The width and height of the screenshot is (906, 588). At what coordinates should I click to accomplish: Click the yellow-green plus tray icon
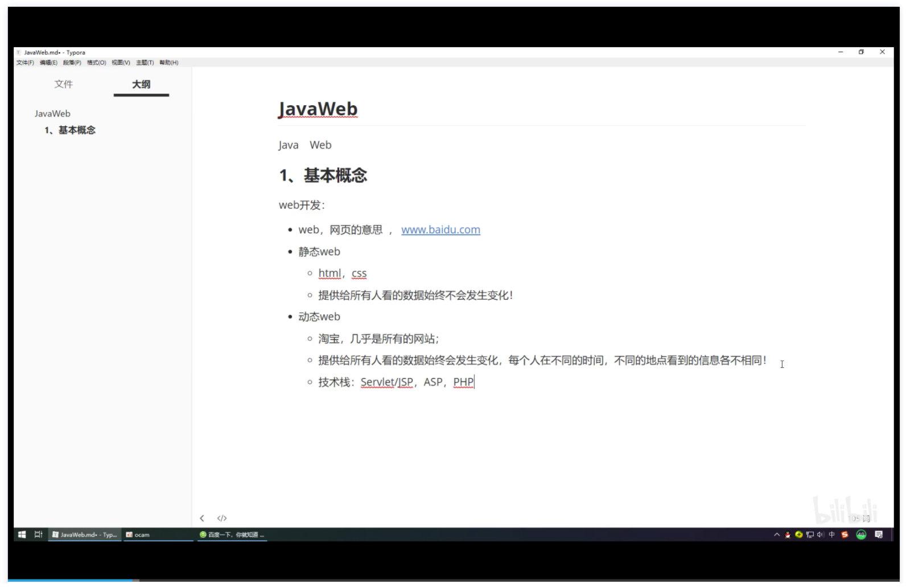tap(799, 535)
